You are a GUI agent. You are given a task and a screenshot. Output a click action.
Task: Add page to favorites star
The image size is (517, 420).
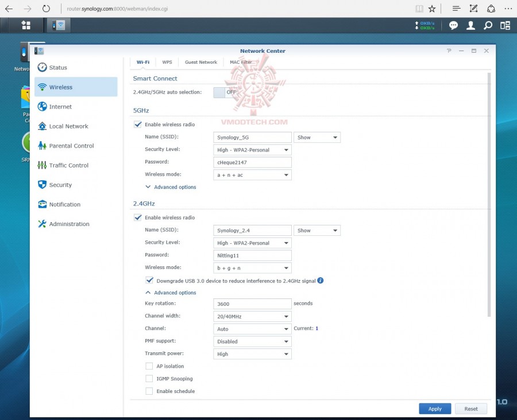[x=432, y=9]
